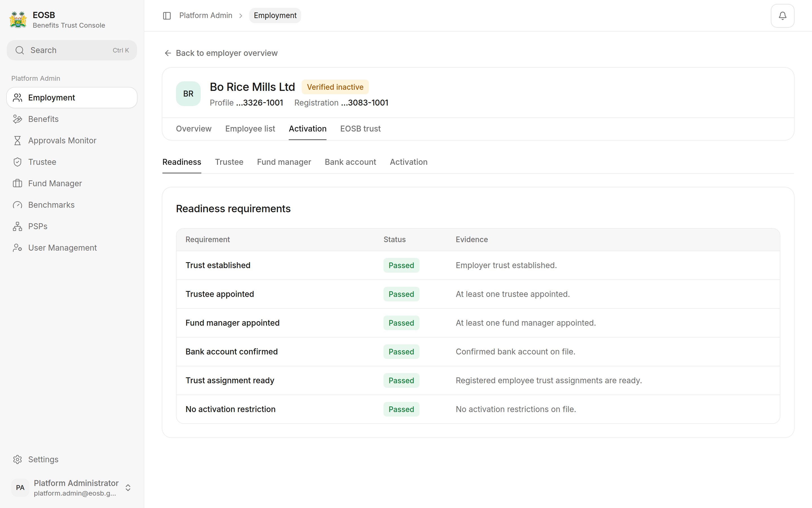
Task: Open the Activation sub-tab under Readiness row
Action: [x=409, y=162]
